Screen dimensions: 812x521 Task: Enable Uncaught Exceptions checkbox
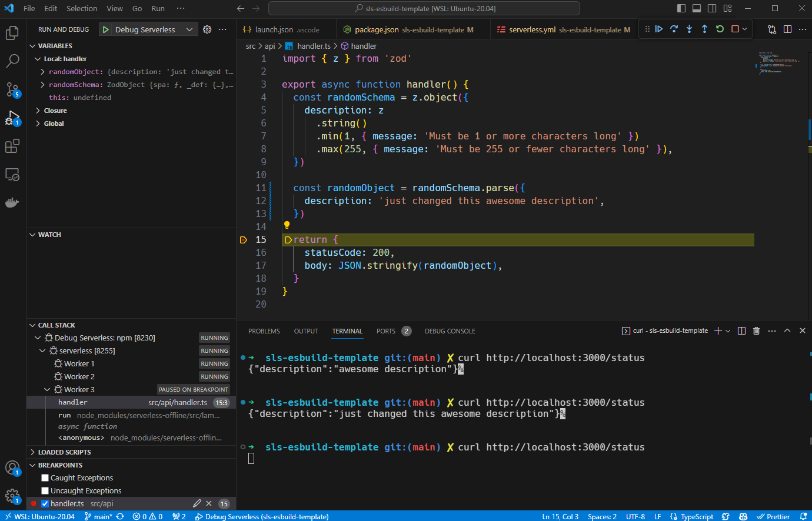pyautogui.click(x=45, y=490)
